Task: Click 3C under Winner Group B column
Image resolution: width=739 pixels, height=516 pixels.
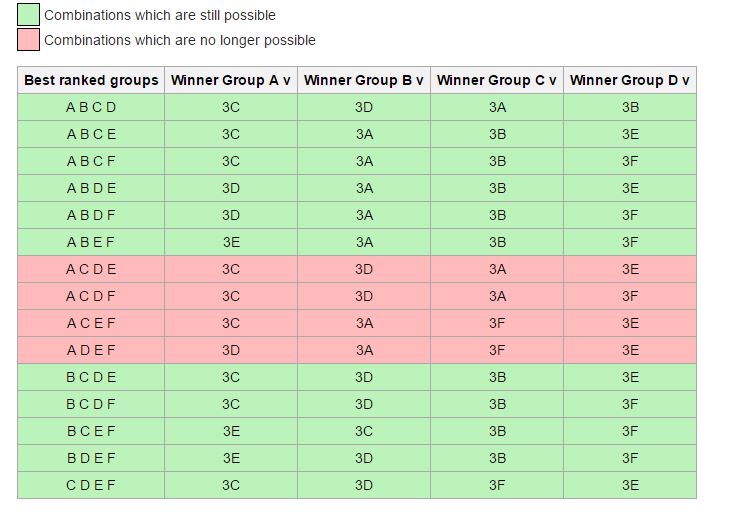Action: [364, 431]
